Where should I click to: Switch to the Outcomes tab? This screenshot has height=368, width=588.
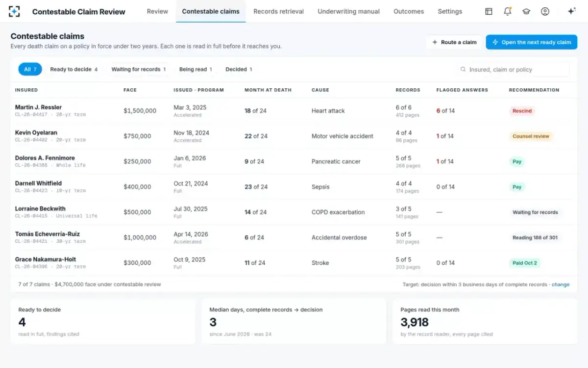coord(409,11)
